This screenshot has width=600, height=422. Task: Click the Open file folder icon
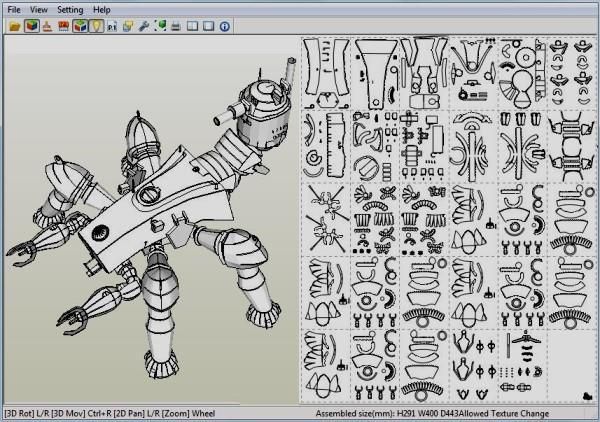pyautogui.click(x=15, y=26)
